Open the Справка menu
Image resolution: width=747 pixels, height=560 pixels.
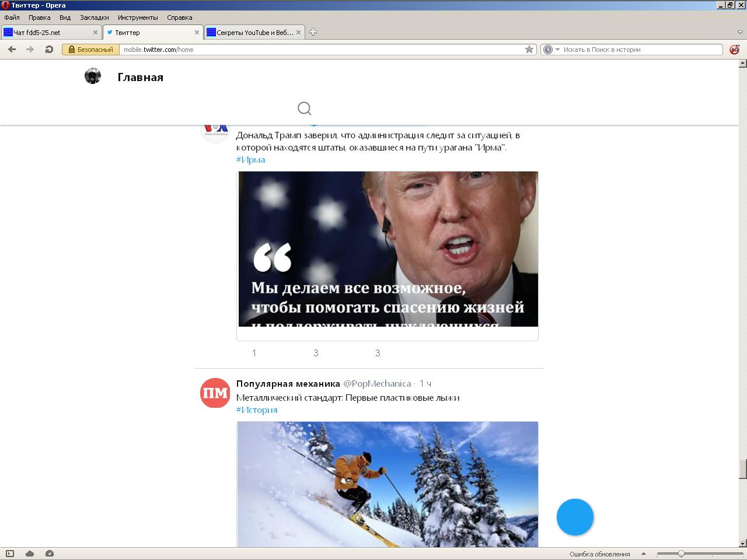179,17
